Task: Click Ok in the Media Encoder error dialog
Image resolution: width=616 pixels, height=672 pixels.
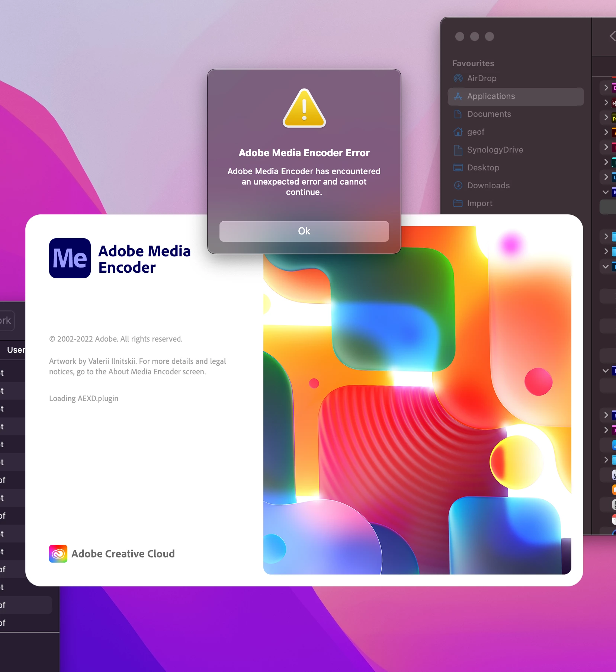Action: (x=304, y=231)
